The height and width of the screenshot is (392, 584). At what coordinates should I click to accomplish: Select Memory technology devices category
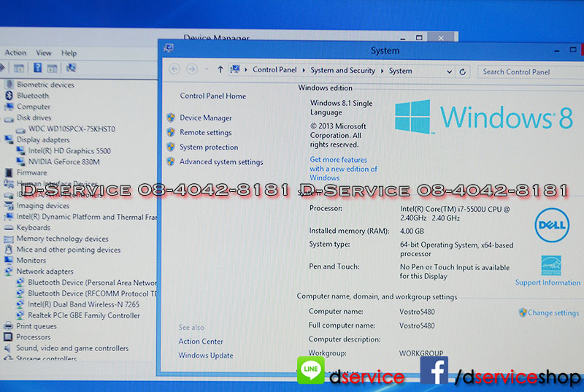click(63, 239)
